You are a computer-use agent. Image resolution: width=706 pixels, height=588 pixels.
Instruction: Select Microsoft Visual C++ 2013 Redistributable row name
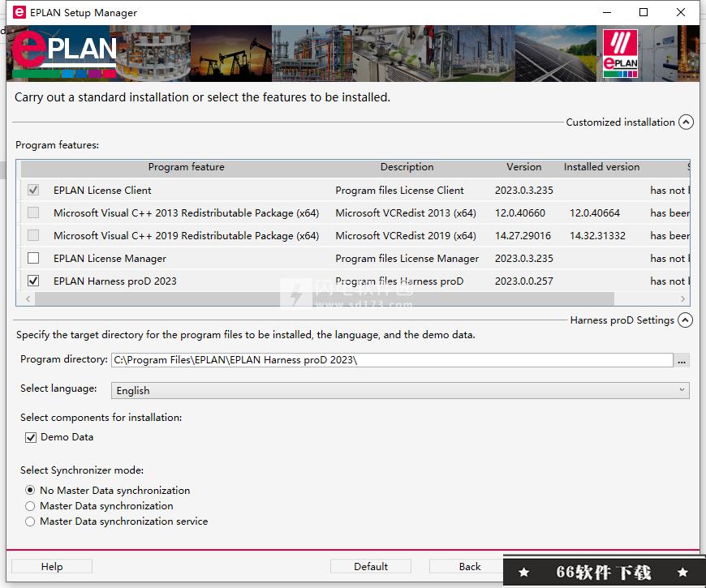(186, 212)
